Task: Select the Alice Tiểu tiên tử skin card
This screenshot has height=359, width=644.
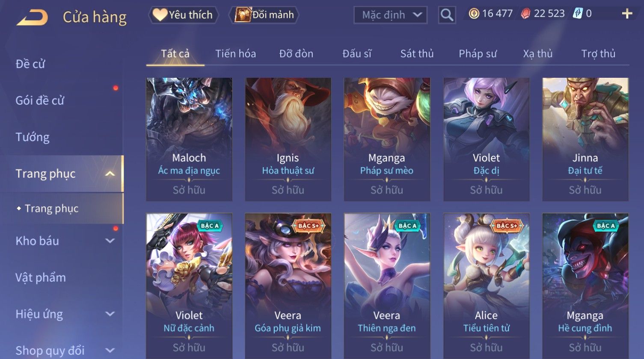Action: pyautogui.click(x=486, y=286)
